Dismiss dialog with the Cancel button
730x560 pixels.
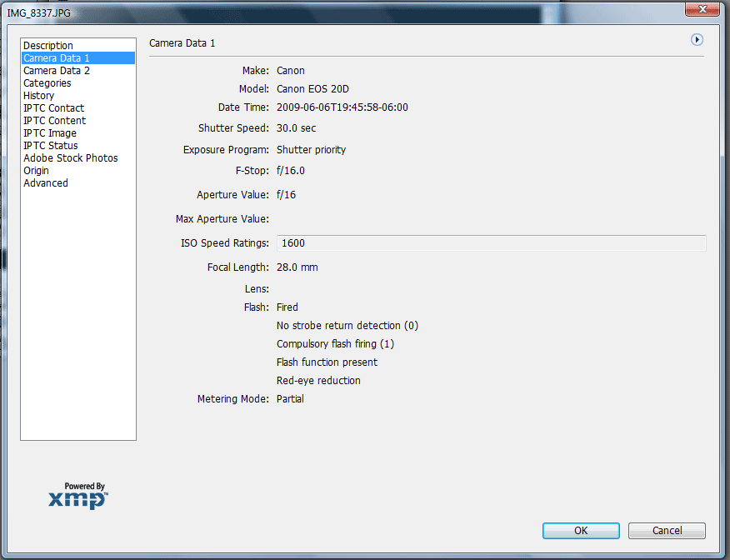[x=667, y=531]
